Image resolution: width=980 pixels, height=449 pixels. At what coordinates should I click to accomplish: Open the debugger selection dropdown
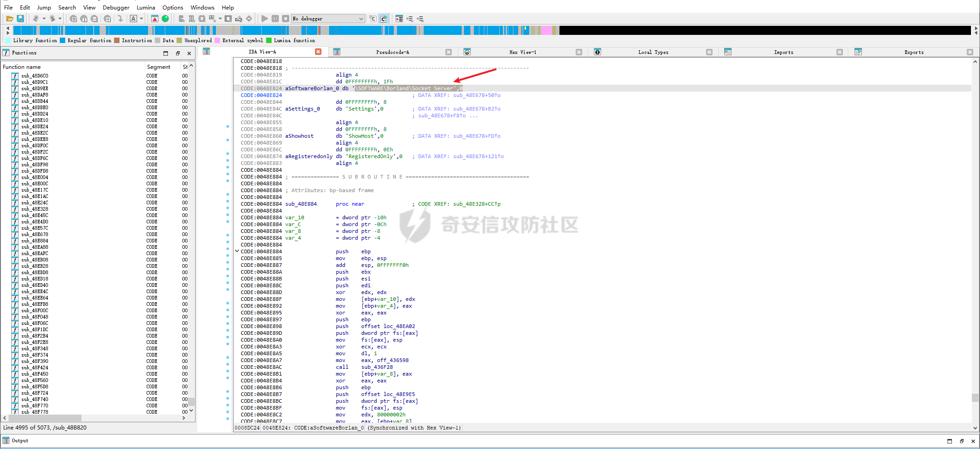click(361, 19)
